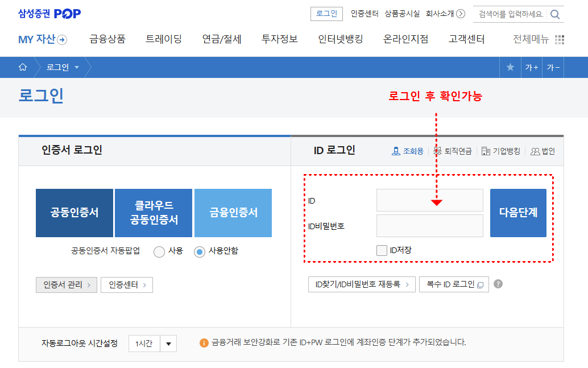Viewport: 588px width, 368px height.
Task: Open 전체메뉴 grid icon
Action: click(x=560, y=39)
